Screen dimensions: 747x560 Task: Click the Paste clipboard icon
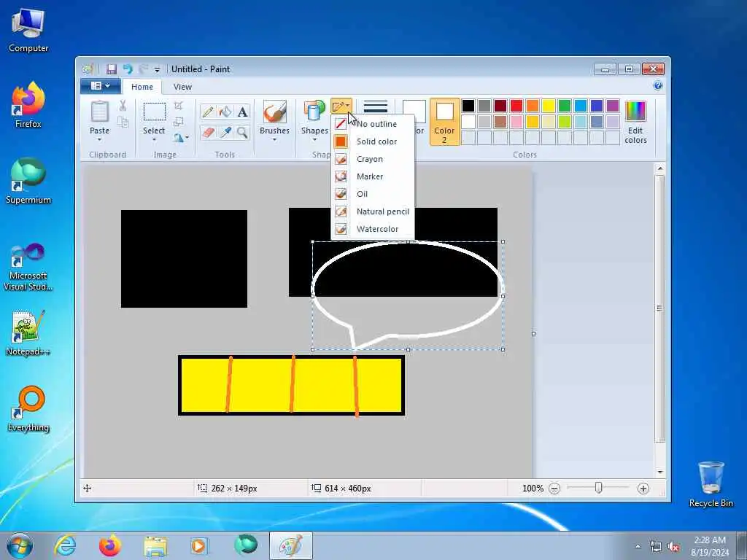(99, 112)
